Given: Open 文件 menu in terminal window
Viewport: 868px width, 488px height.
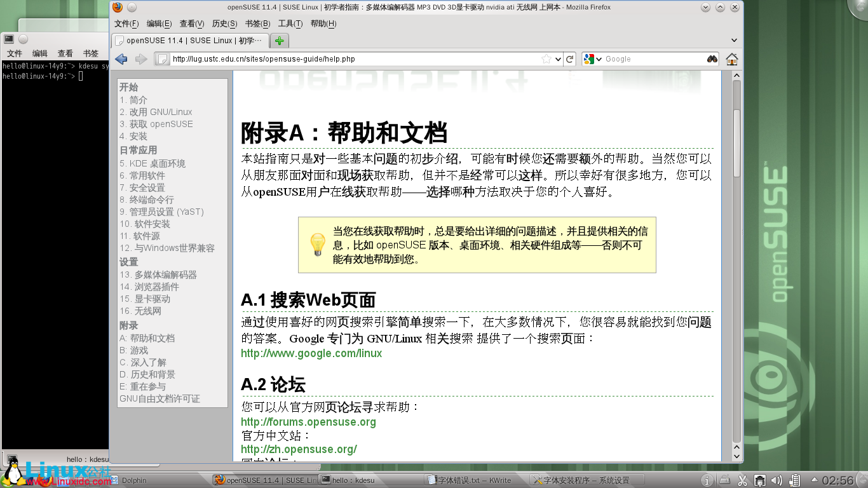Looking at the screenshot, I should click(x=15, y=54).
